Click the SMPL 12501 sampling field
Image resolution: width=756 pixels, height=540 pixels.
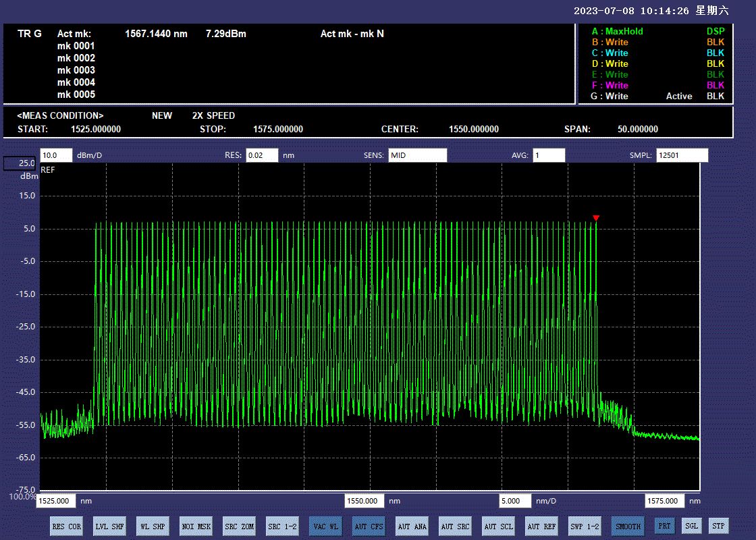[682, 155]
